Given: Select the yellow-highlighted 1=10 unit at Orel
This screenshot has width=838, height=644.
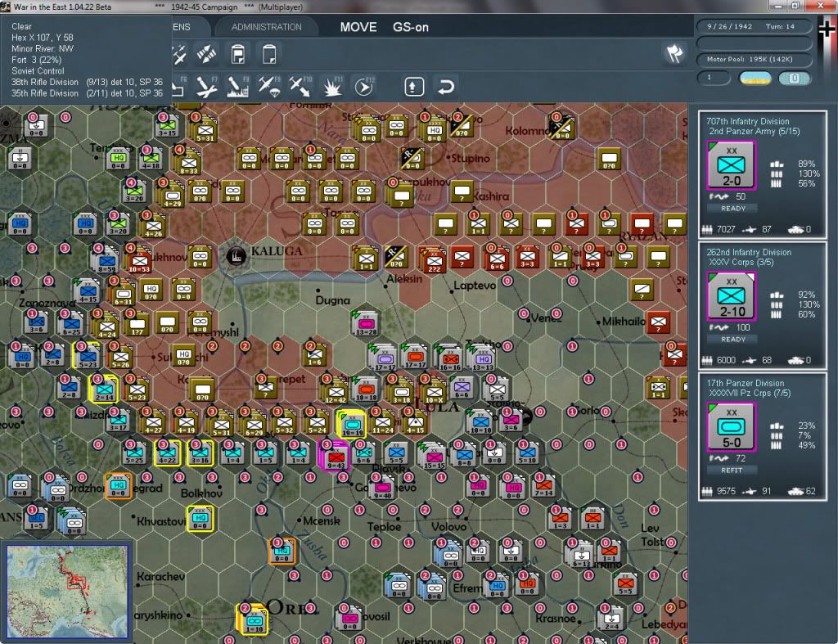Looking at the screenshot, I should (x=254, y=620).
